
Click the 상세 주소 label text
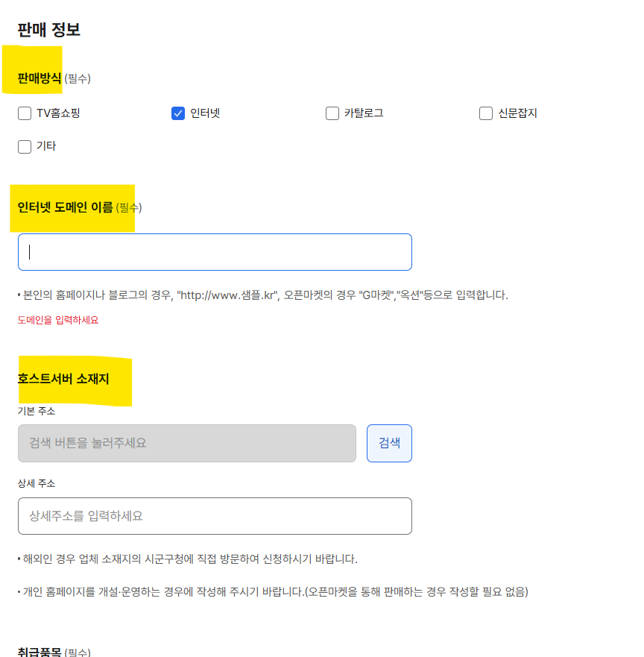[37, 483]
